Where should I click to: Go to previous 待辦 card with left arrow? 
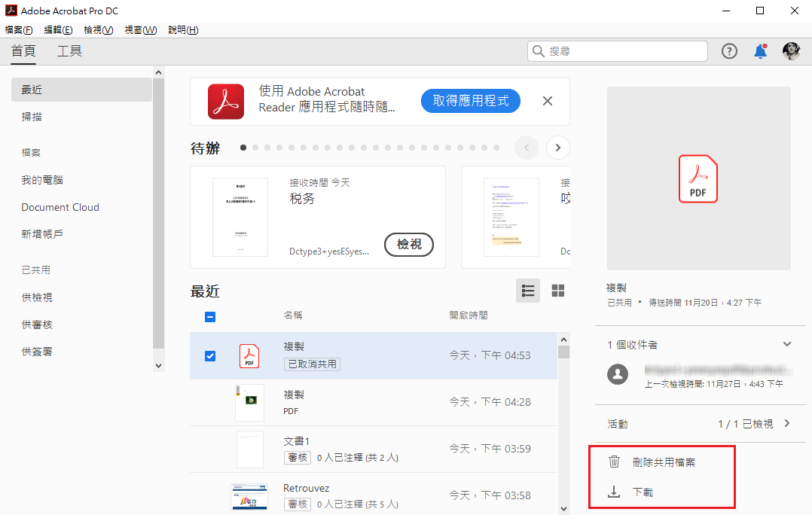526,148
